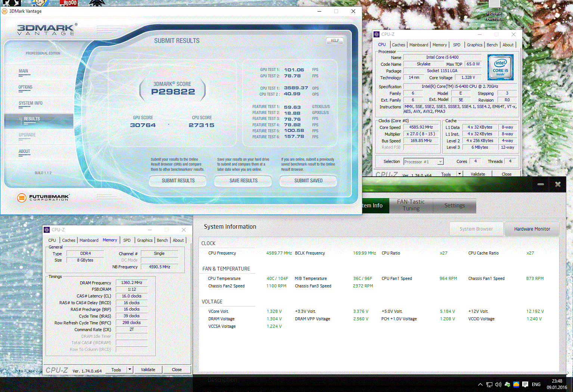Screen dimensions: 573x392
Task: Click the Intel Core i5 logo in CPU-Z
Action: click(500, 67)
